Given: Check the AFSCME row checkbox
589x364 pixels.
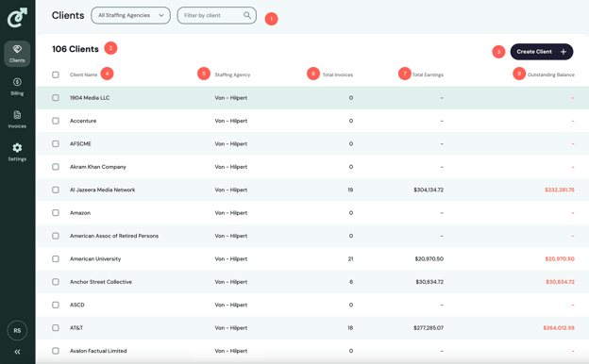Looking at the screenshot, I should coord(56,143).
